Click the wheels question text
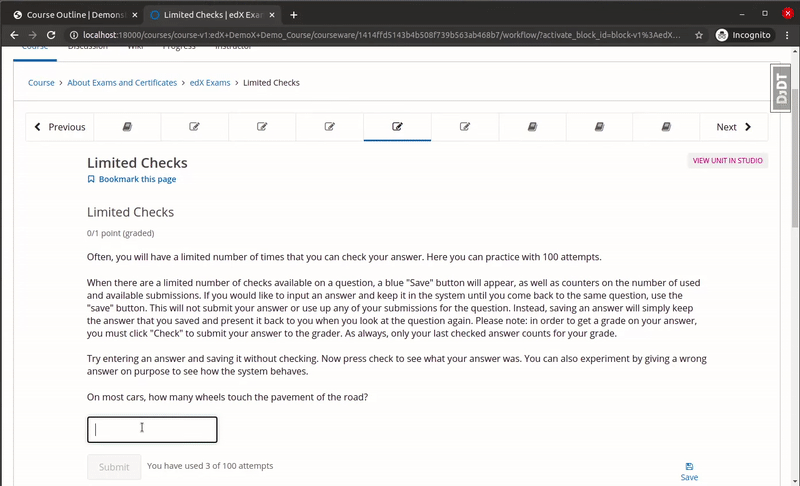The image size is (800, 486). click(227, 397)
